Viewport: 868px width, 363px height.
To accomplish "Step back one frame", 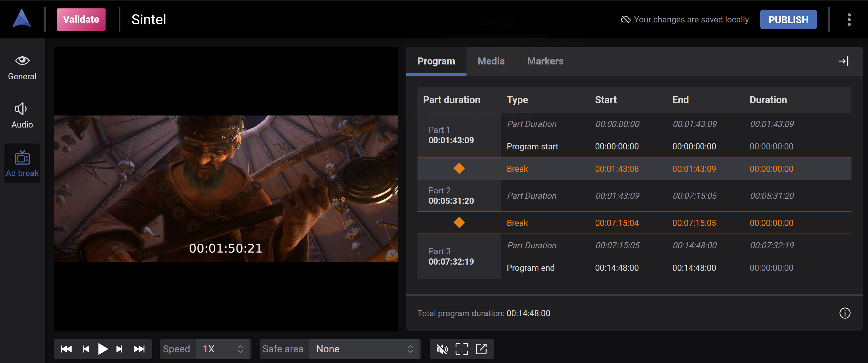I will click(x=86, y=349).
